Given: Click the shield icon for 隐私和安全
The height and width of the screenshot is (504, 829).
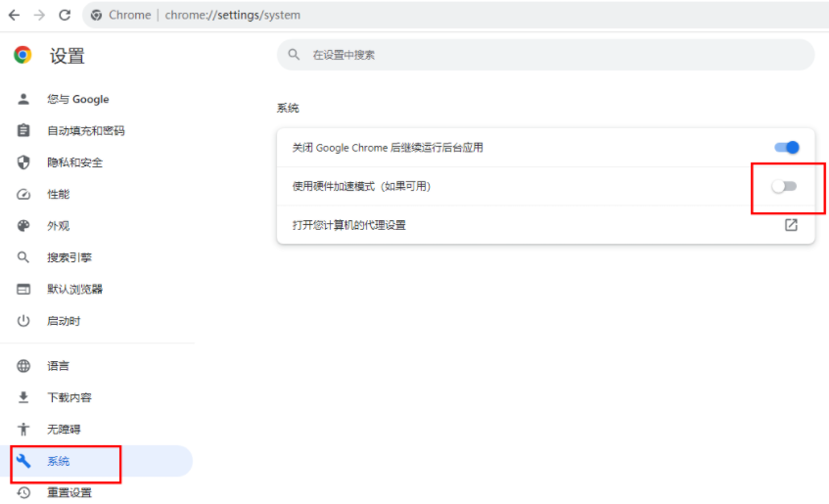Looking at the screenshot, I should pyautogui.click(x=23, y=162).
